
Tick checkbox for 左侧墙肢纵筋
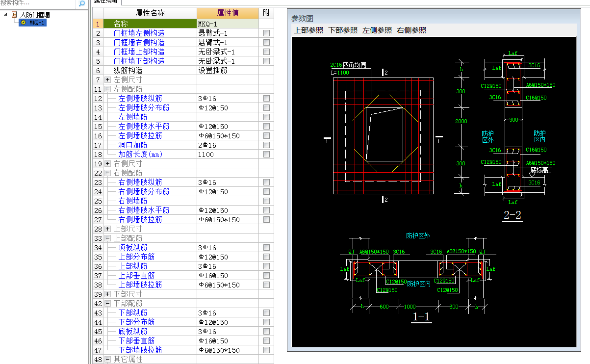(266, 98)
